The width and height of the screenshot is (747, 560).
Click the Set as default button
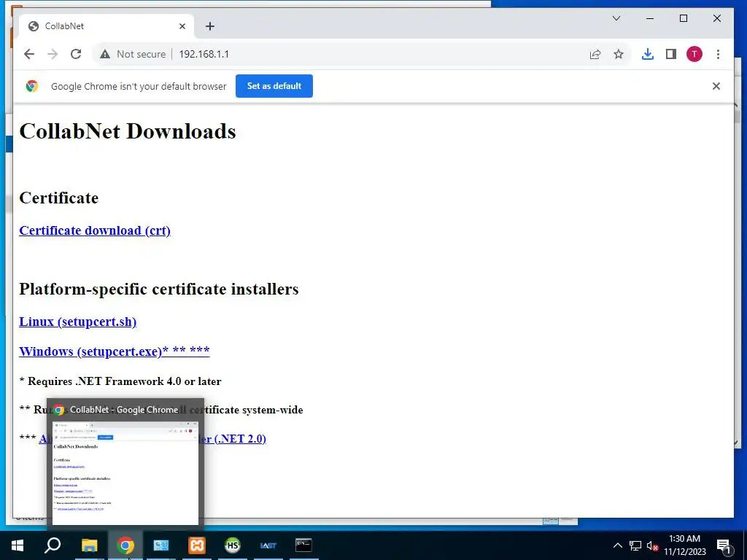(x=274, y=86)
